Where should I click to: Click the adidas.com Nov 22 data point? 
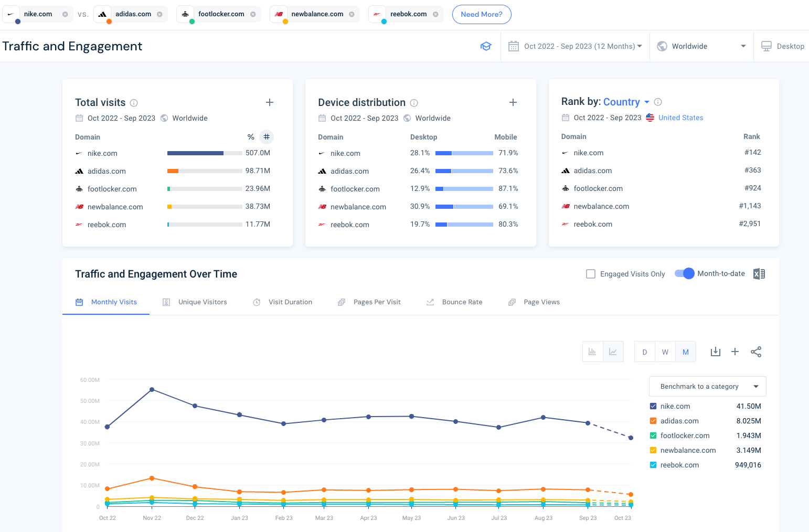click(x=152, y=478)
